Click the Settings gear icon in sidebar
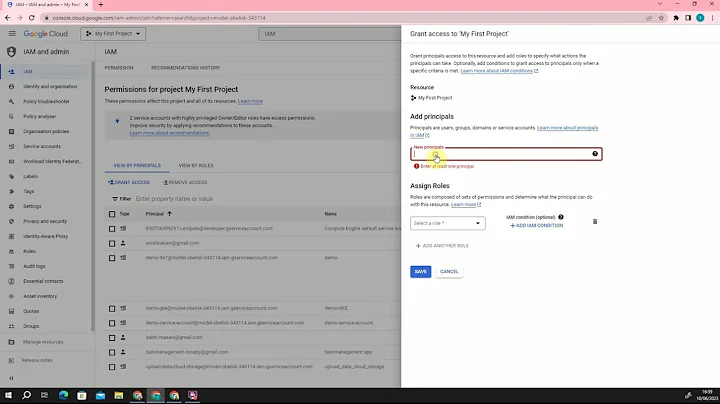Image resolution: width=720 pixels, height=404 pixels. [x=11, y=206]
